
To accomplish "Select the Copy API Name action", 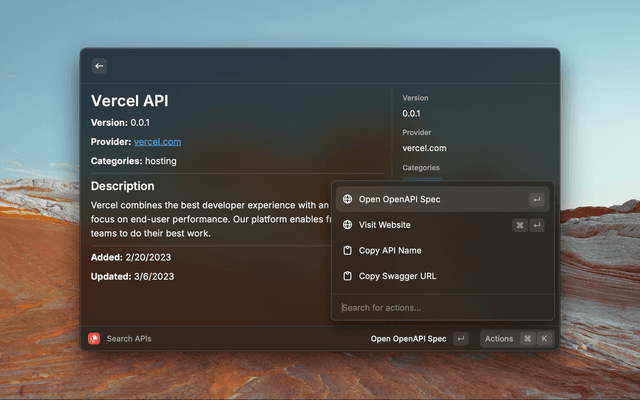I will (390, 251).
